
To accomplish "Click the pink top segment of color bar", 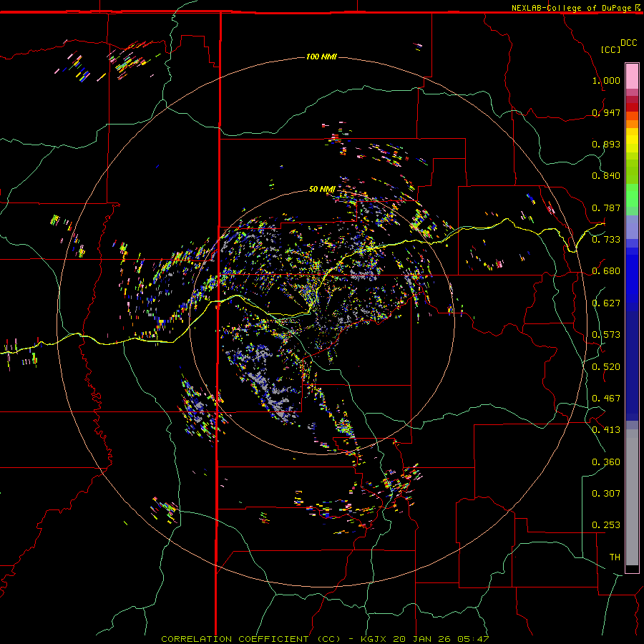I will coord(632,76).
